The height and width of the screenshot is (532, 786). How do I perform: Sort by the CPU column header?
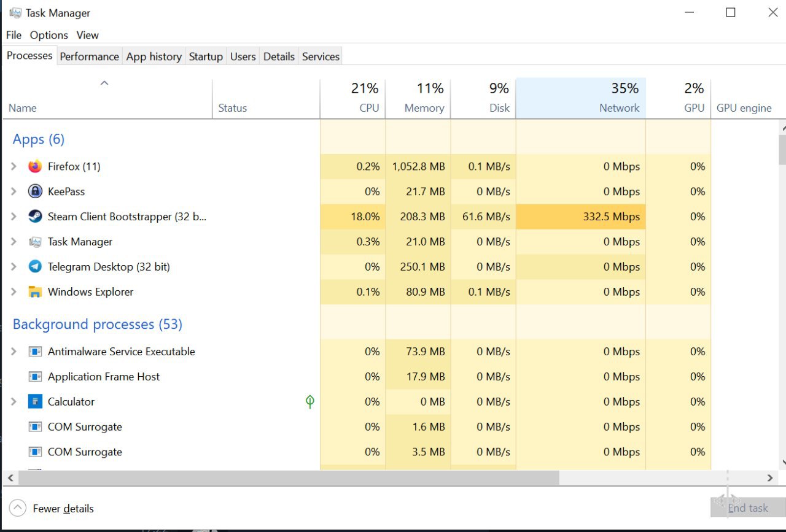tap(352, 98)
